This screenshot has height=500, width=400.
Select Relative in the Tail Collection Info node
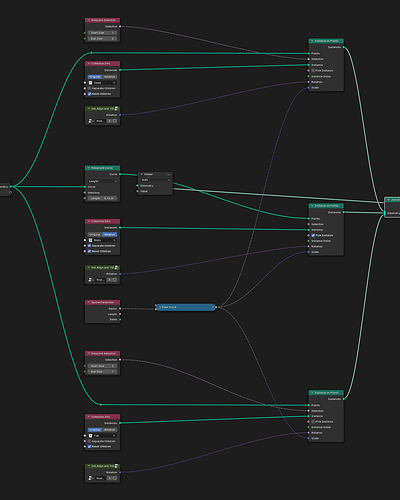(x=110, y=430)
